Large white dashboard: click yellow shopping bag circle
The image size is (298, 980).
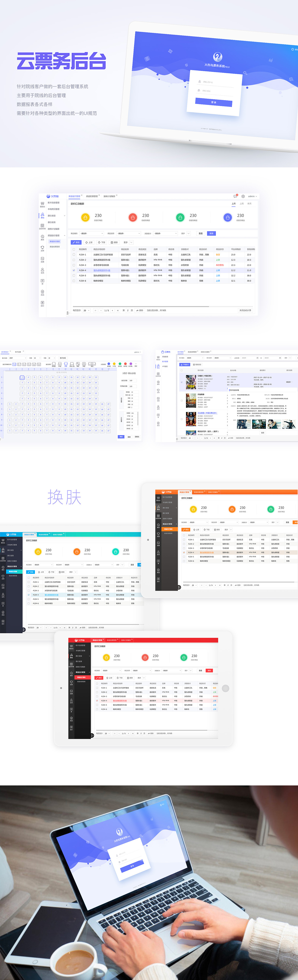85,217
